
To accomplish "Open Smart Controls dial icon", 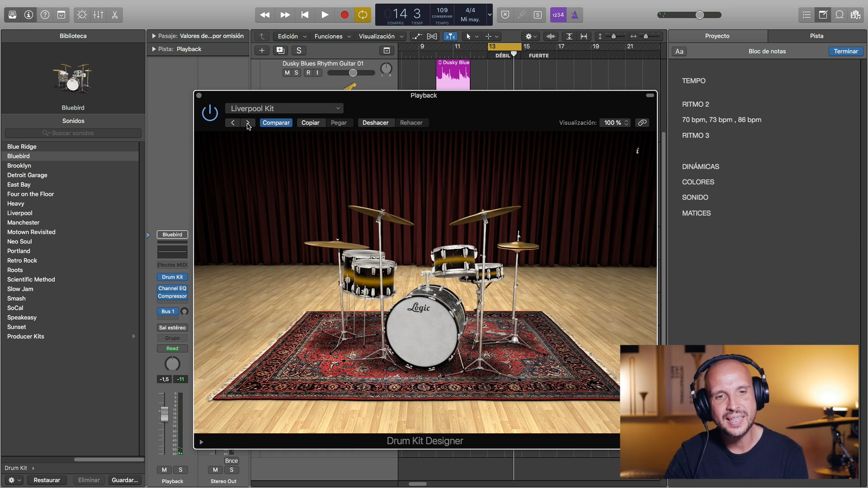I will click(82, 15).
